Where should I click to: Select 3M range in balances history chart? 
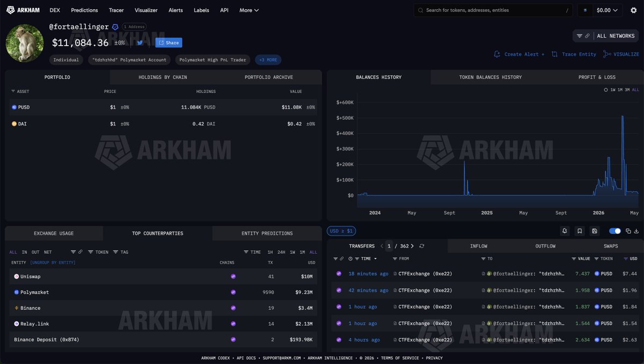[x=627, y=90]
